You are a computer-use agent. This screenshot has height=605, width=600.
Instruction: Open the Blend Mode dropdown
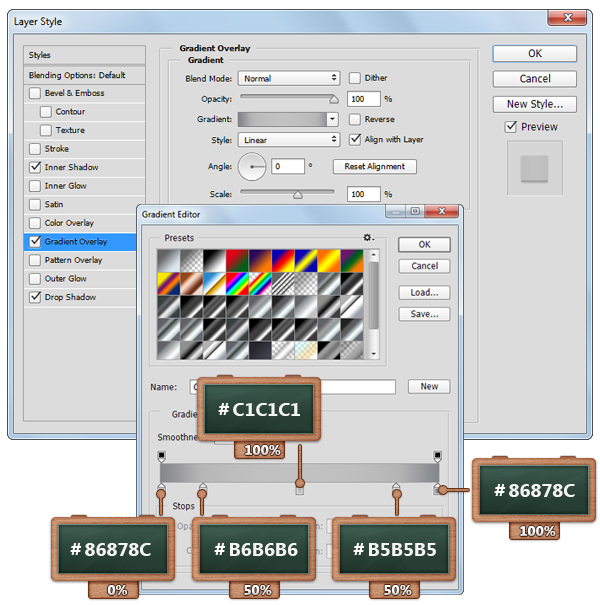tap(290, 78)
